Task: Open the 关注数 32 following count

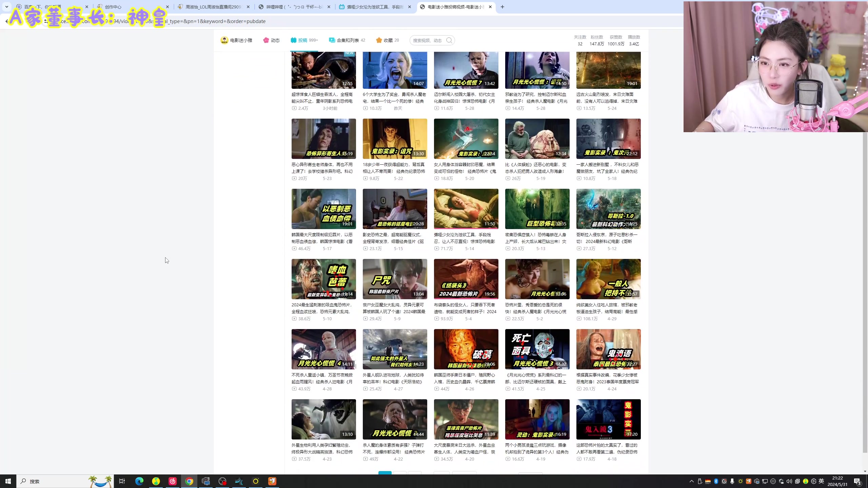Action: pyautogui.click(x=580, y=40)
